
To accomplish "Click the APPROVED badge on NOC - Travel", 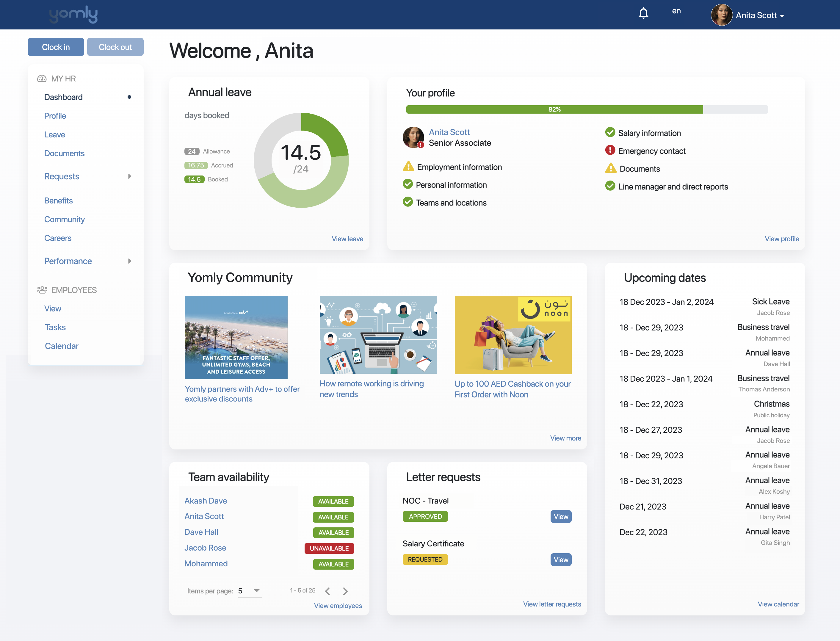I will point(425,516).
